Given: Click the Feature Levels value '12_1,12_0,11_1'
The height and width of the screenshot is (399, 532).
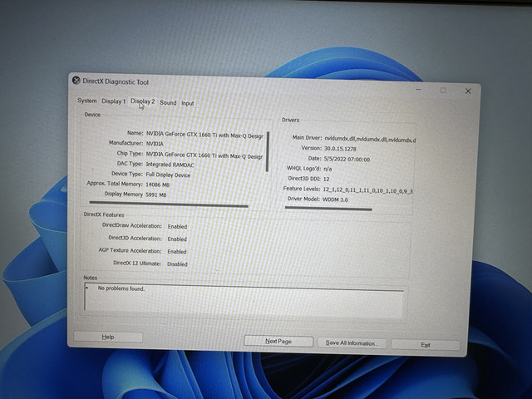Looking at the screenshot, I should pyautogui.click(x=367, y=191).
